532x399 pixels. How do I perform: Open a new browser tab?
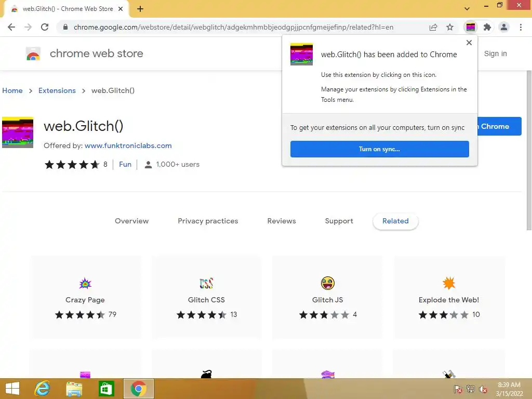[x=140, y=9]
